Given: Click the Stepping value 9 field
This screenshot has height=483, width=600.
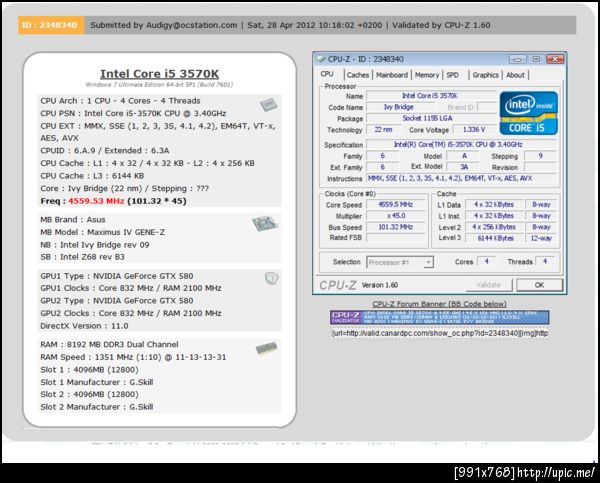Looking at the screenshot, I should click(x=540, y=156).
